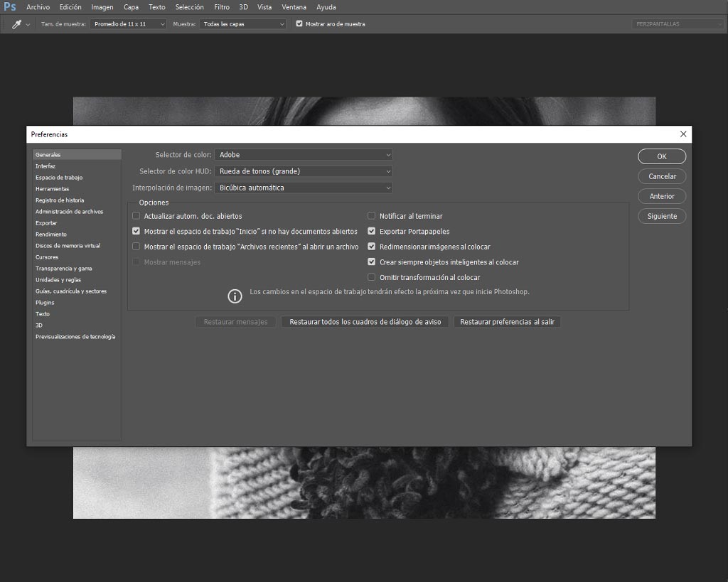
Task: Select the Eyedropper tool preset icon
Action: tap(17, 24)
